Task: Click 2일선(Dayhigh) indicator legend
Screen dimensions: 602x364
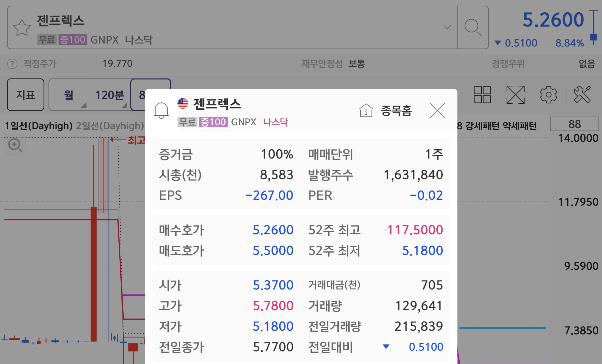Action: coord(110,126)
